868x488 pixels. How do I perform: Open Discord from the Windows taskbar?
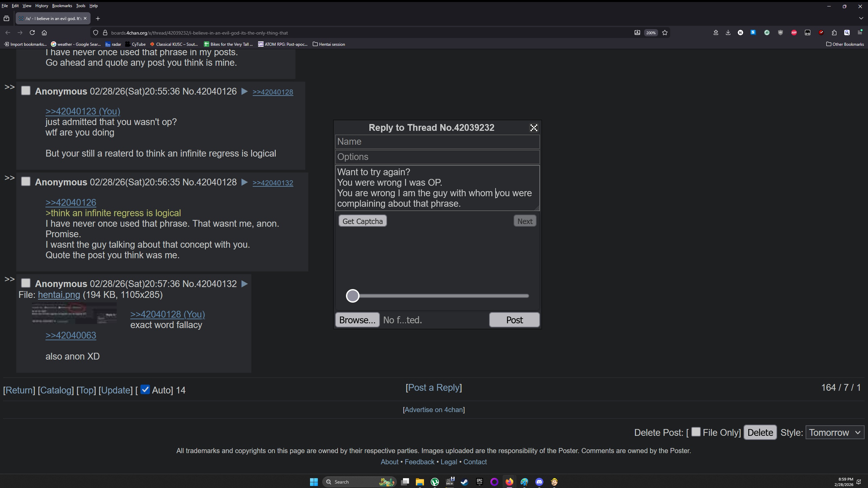(539, 482)
